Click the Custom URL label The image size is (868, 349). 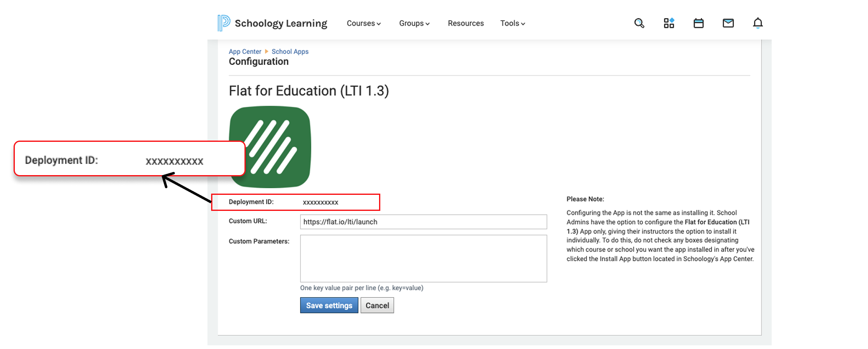tap(248, 221)
